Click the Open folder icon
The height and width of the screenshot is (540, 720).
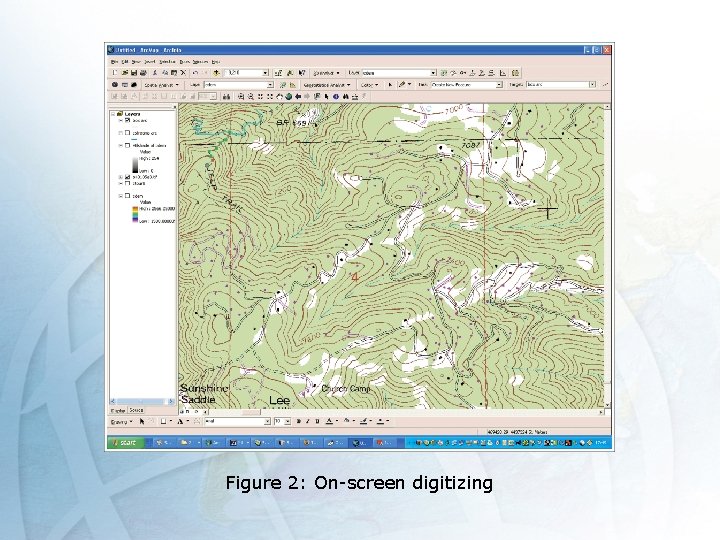[124, 73]
